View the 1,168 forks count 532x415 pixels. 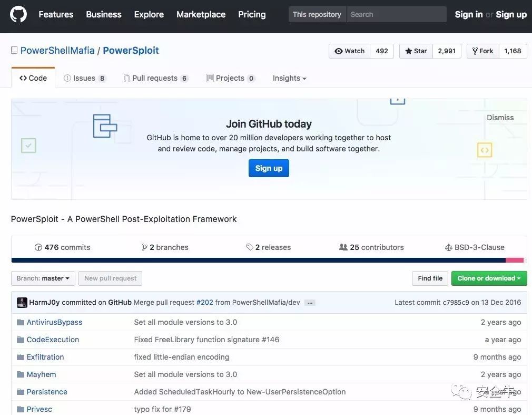coord(513,51)
